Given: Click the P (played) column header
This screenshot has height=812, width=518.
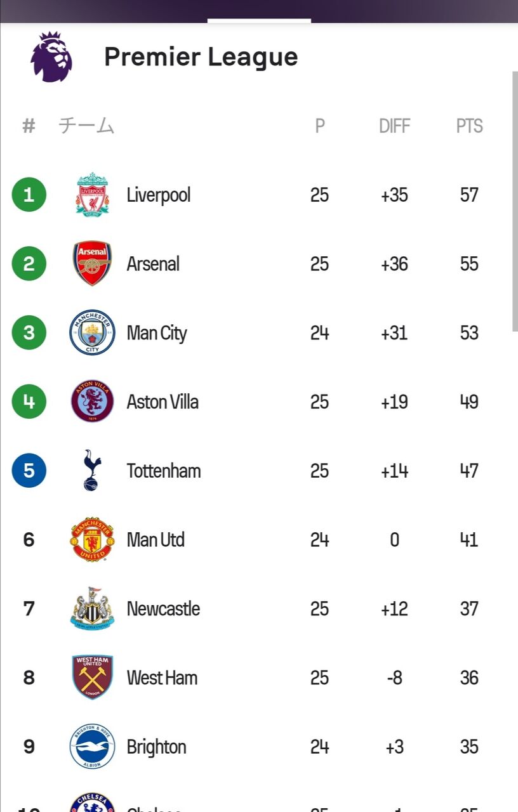Looking at the screenshot, I should tap(319, 126).
